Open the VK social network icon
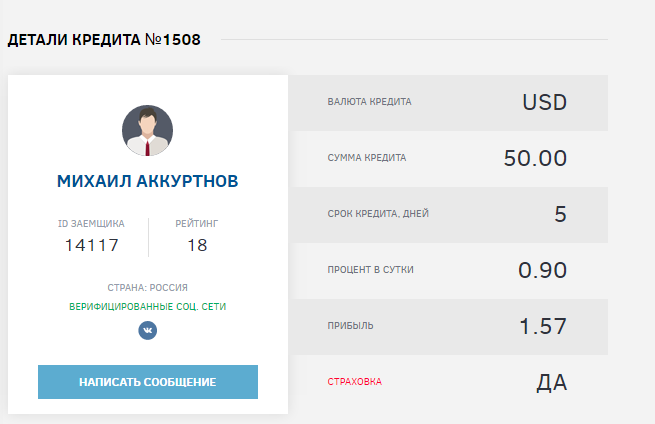This screenshot has width=655, height=424. (148, 330)
